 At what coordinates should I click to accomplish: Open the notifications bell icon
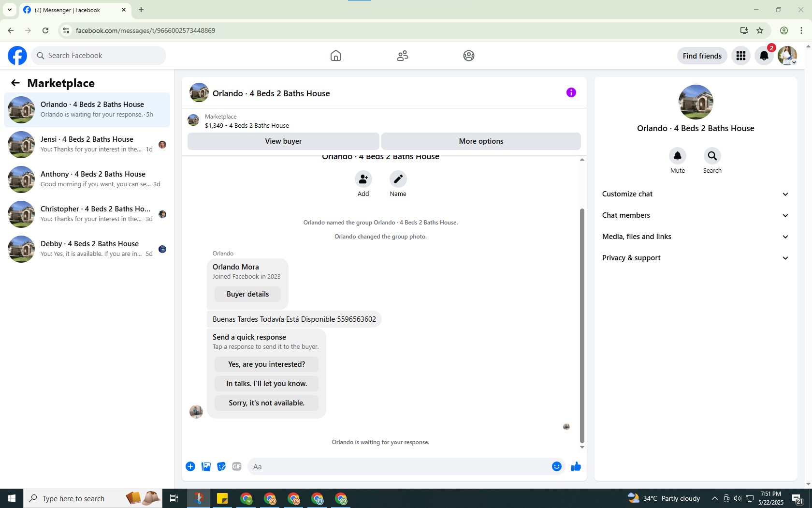coord(764,56)
